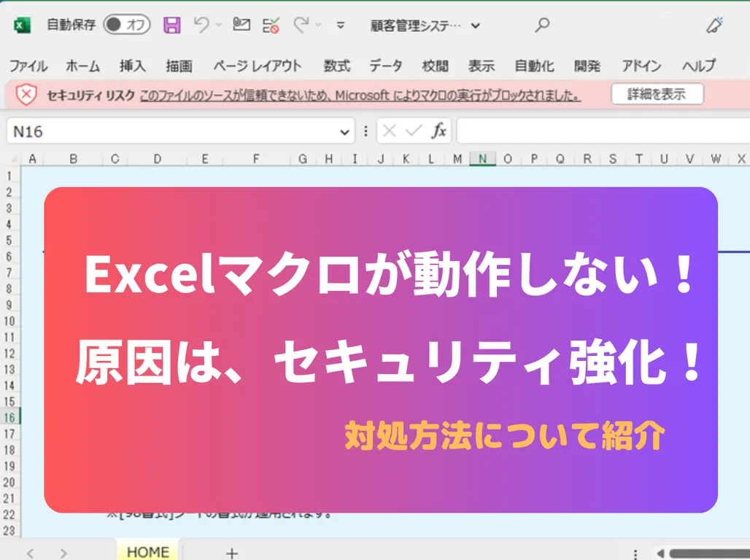
Task: Open the 描画 ribbon tab
Action: point(179,66)
